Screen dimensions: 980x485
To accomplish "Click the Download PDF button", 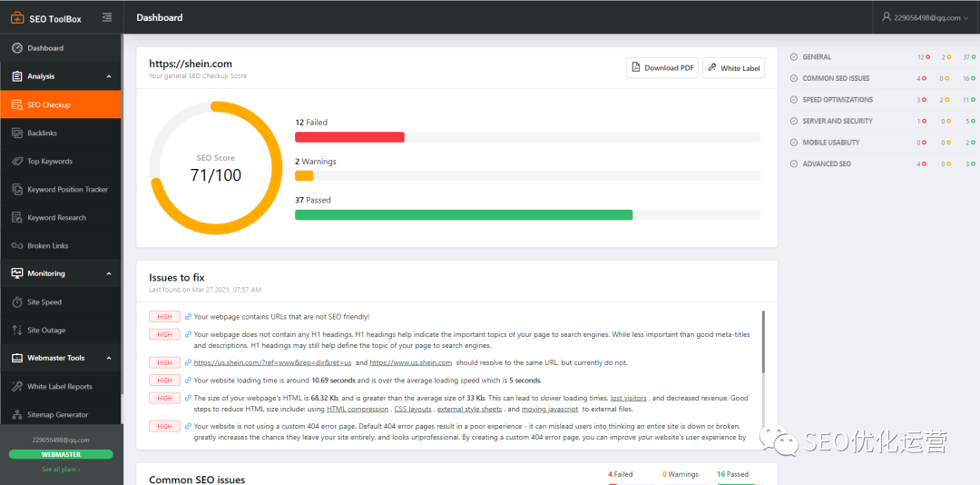I will pos(661,67).
